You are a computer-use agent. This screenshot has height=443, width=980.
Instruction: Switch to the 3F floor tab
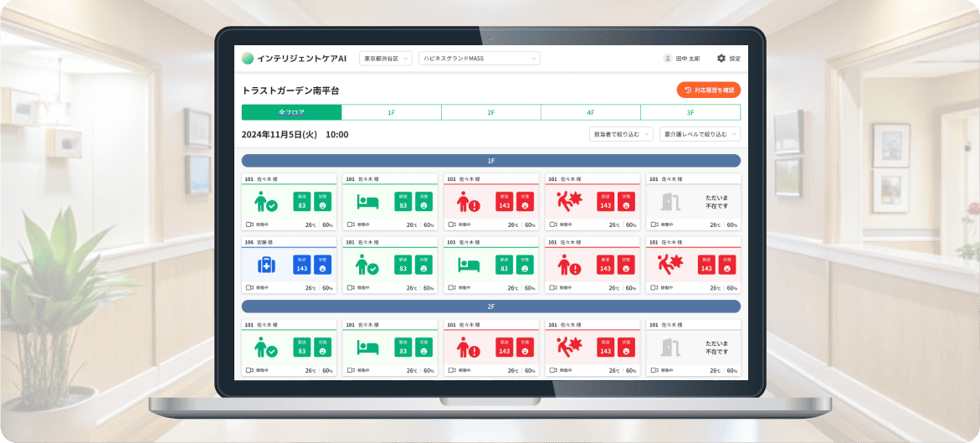(690, 112)
